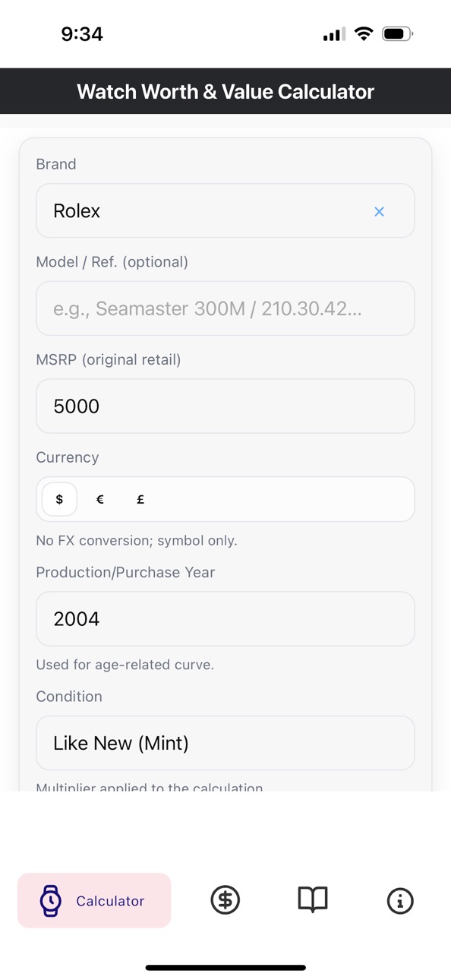Tap the 'Used for age-related curve.' hint
451x980 pixels.
125,665
